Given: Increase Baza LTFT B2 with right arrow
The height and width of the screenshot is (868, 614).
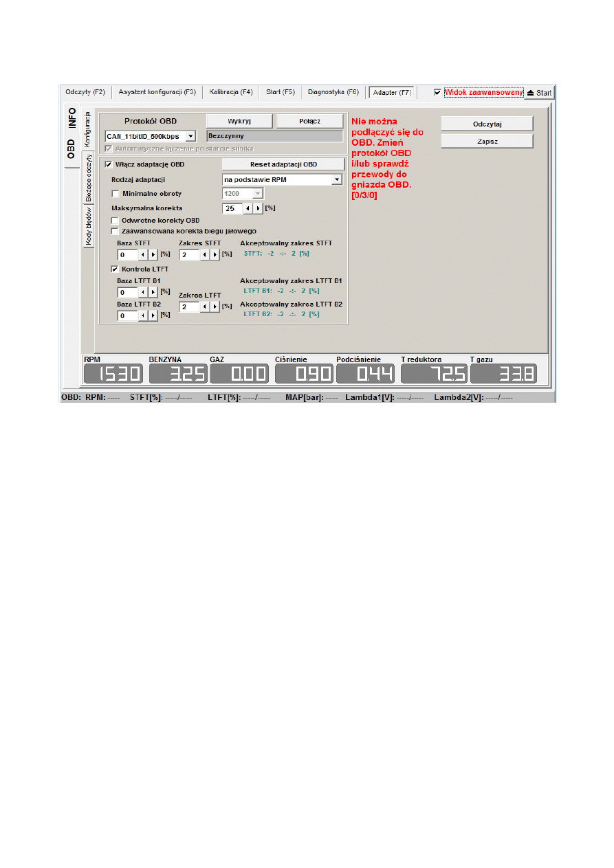Looking at the screenshot, I should pos(153,315).
